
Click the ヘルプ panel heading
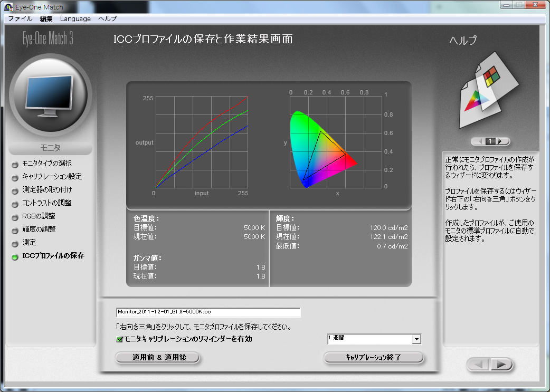(x=463, y=40)
